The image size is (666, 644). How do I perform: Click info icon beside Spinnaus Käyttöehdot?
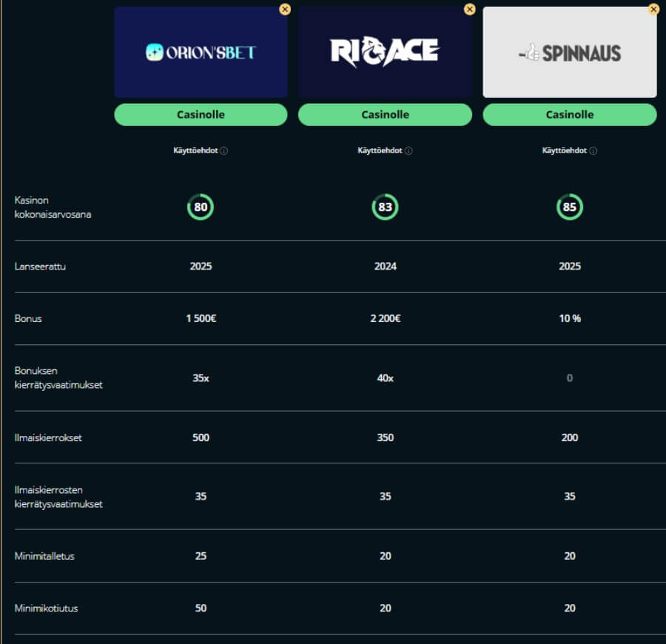click(x=593, y=151)
